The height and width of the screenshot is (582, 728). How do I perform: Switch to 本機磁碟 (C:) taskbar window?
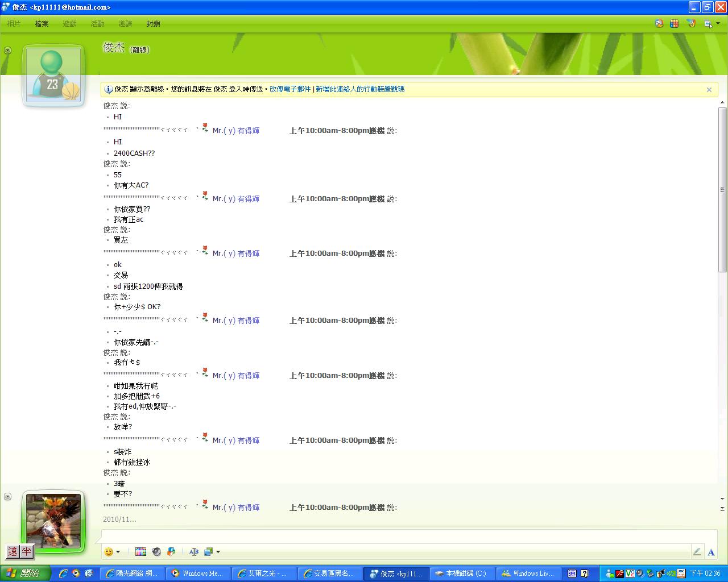click(462, 573)
